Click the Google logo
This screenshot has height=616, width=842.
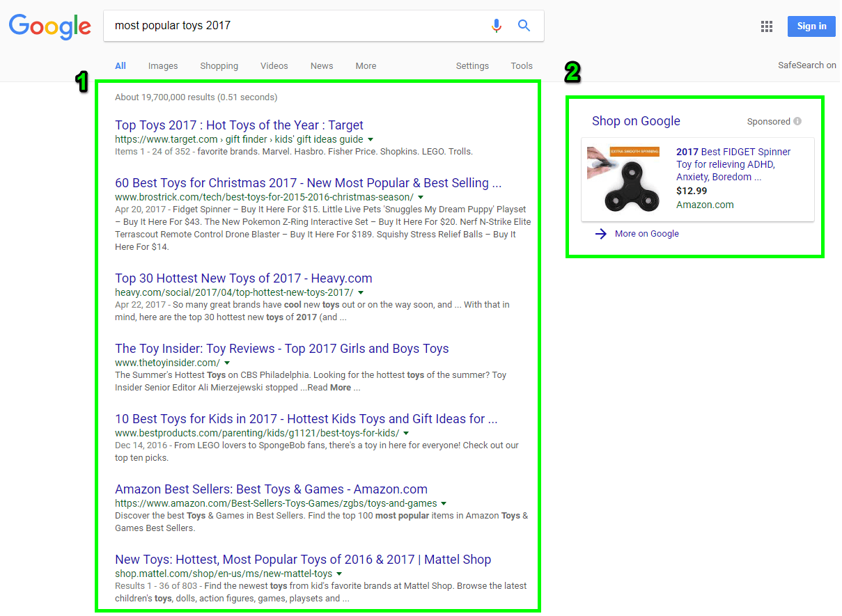49,26
